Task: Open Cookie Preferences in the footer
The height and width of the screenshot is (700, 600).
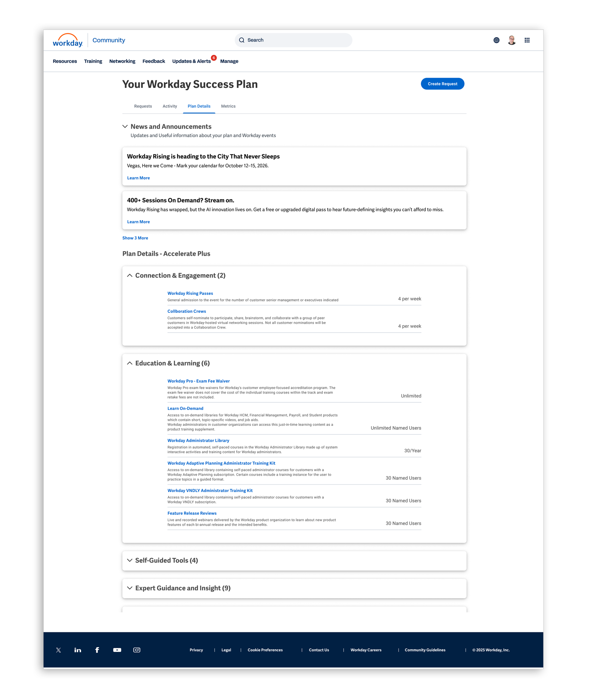Action: [265, 650]
